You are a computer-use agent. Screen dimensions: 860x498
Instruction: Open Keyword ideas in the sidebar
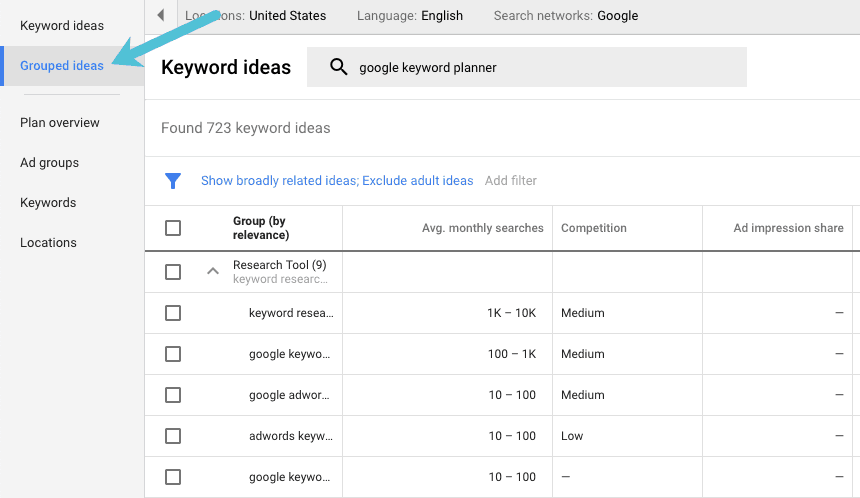coord(62,26)
